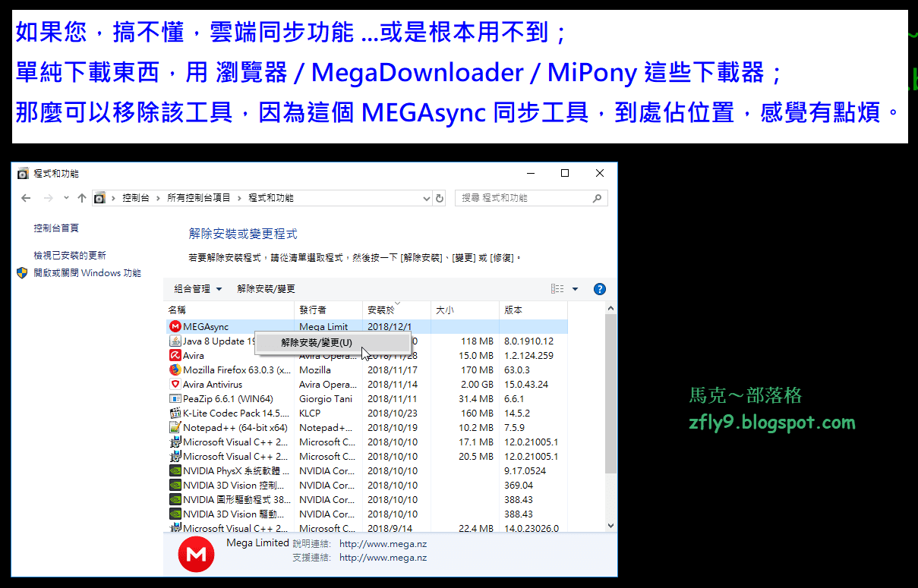Click the PeaZip 6.6.1 icon
Viewport: 918px width, 588px height.
point(175,399)
